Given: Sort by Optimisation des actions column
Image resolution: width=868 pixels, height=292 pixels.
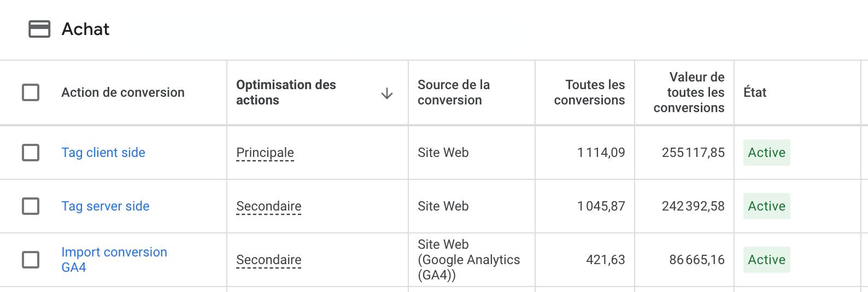Looking at the screenshot, I should coord(286,92).
